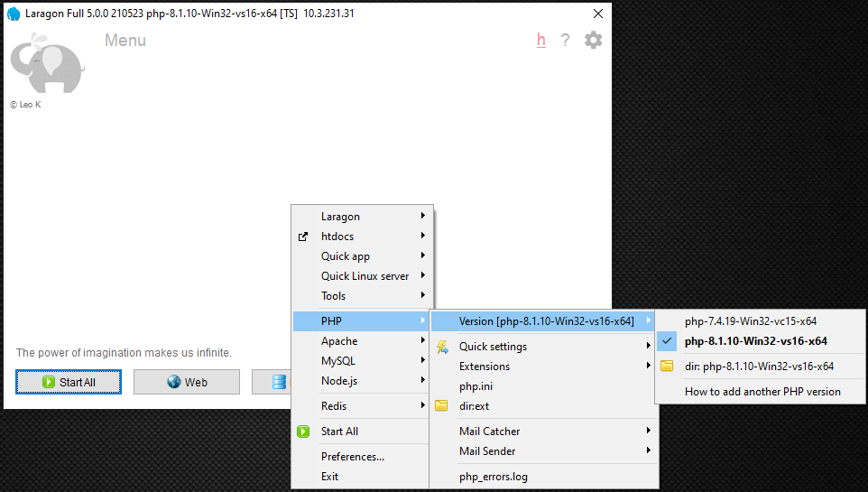Open Extensions in PHP submenu

[x=543, y=367]
